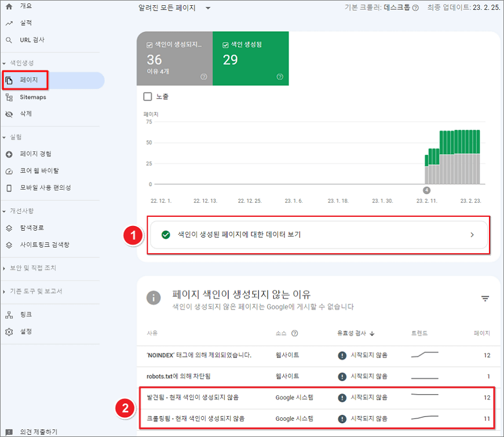Click the 모바일 사용 편의성 phone icon
The image size is (504, 437).
(9, 188)
